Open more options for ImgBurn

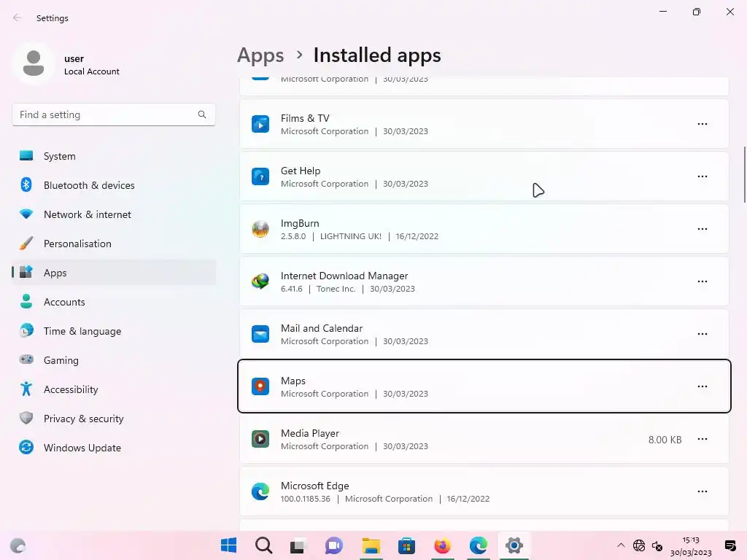pyautogui.click(x=703, y=229)
